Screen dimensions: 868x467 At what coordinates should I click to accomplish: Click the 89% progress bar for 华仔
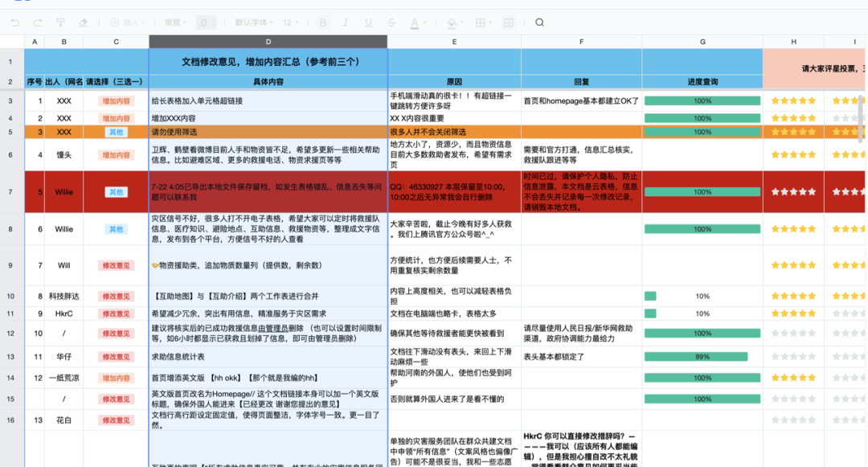696,357
